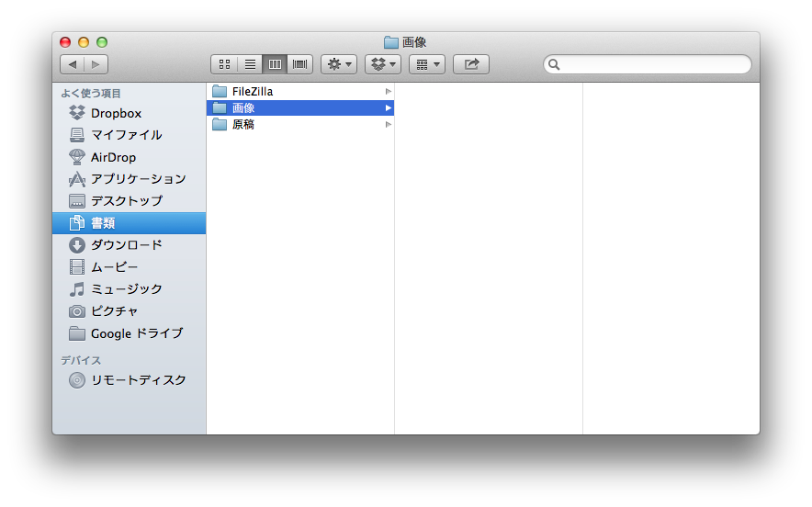Open the arrange items dropdown

coord(426,64)
